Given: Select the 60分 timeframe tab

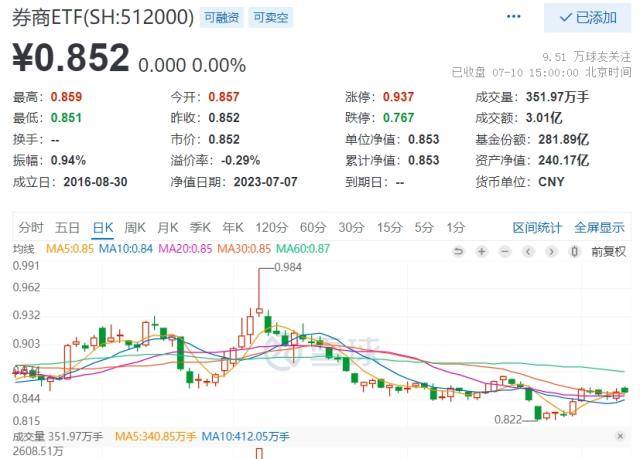Looking at the screenshot, I should click(x=313, y=227).
